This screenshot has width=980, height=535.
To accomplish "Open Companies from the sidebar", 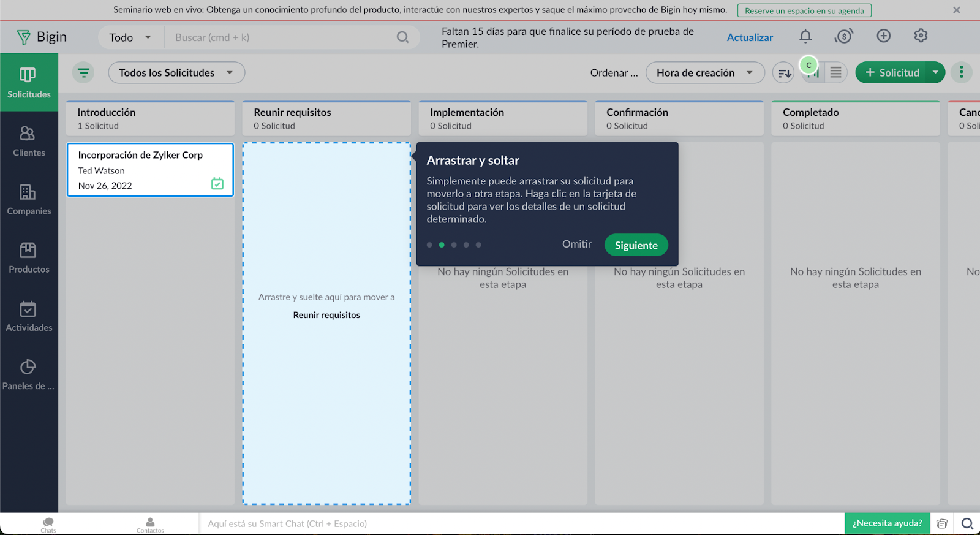I will tap(29, 199).
